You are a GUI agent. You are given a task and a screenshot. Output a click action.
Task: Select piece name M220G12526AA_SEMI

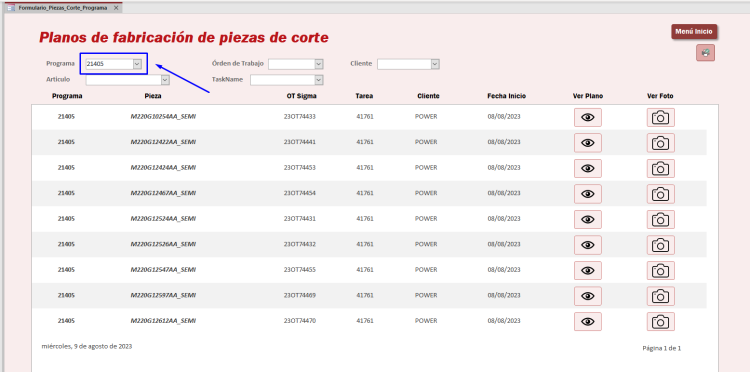pos(163,244)
